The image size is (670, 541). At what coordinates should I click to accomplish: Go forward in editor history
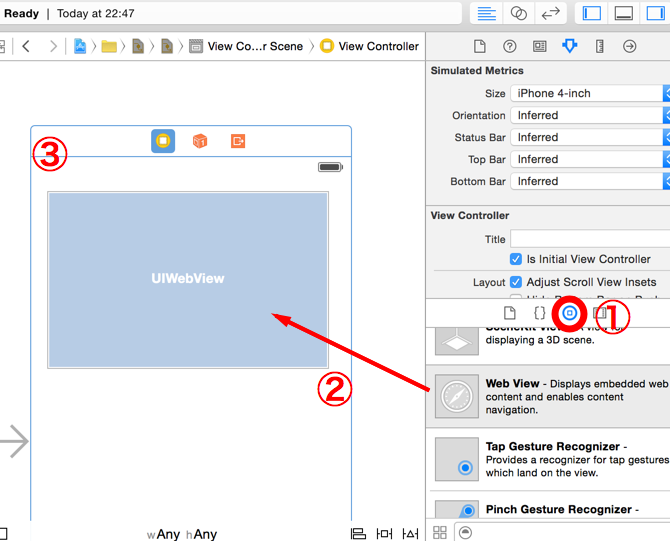pos(53,46)
